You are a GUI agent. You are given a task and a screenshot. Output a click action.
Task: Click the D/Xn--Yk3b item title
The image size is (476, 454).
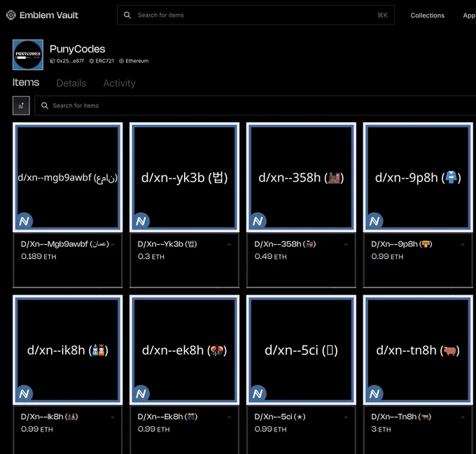coord(167,244)
